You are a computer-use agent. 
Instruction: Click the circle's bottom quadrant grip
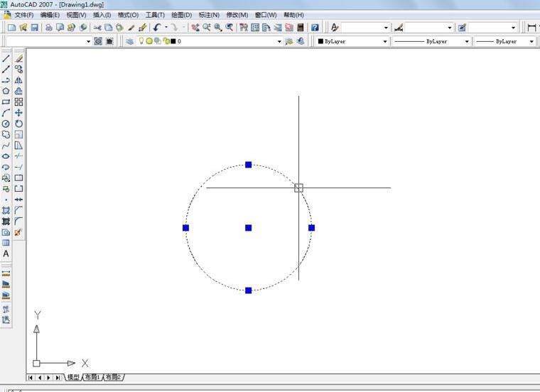click(x=248, y=290)
